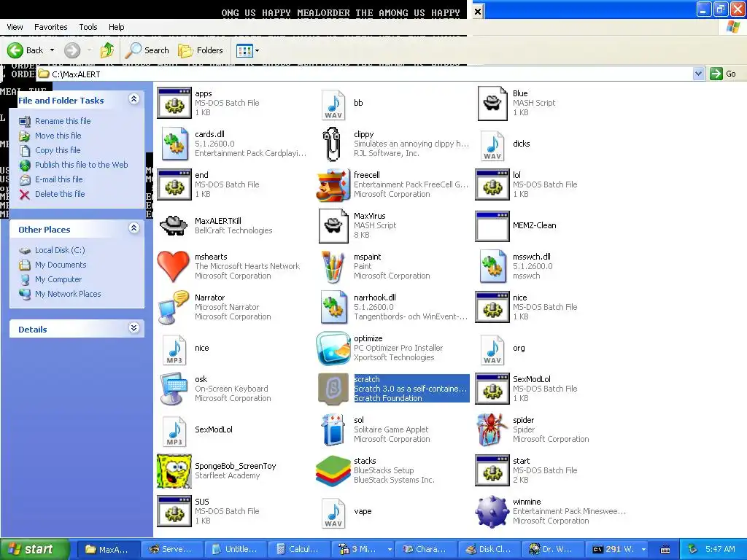Image resolution: width=747 pixels, height=560 pixels.
Task: Open the address bar dropdown arrow
Action: click(698, 74)
